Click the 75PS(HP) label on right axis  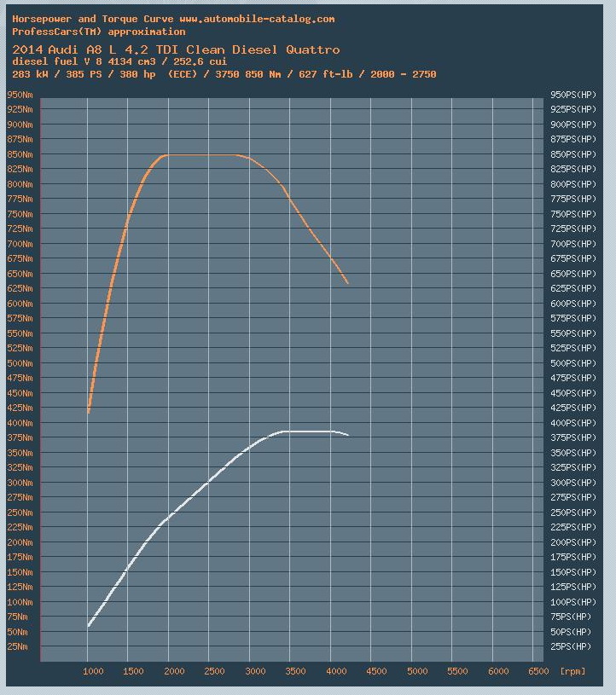click(x=572, y=617)
